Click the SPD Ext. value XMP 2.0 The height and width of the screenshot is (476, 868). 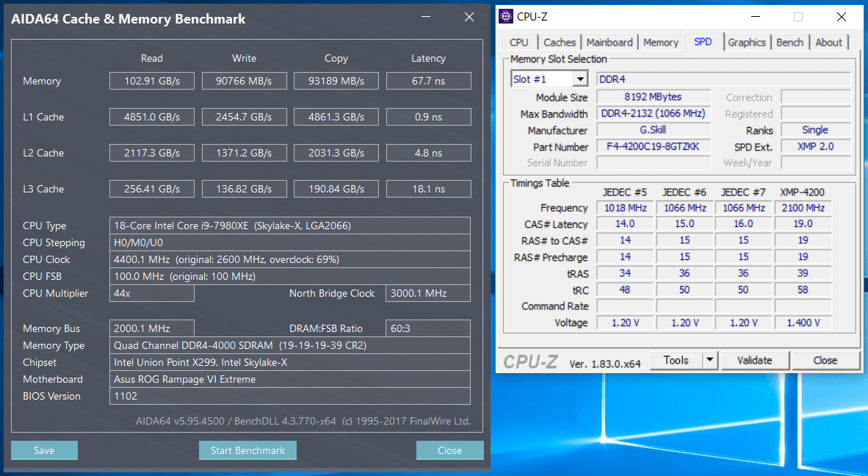(816, 147)
